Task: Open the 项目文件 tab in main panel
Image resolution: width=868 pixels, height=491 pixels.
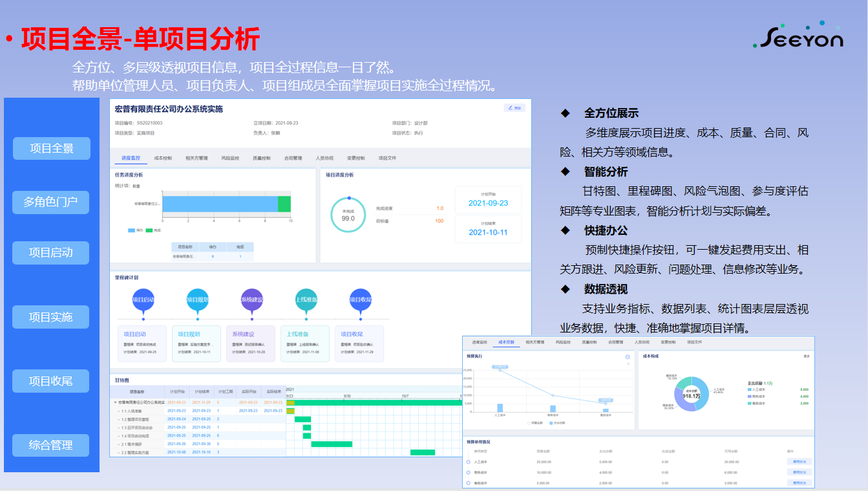Action: 387,158
